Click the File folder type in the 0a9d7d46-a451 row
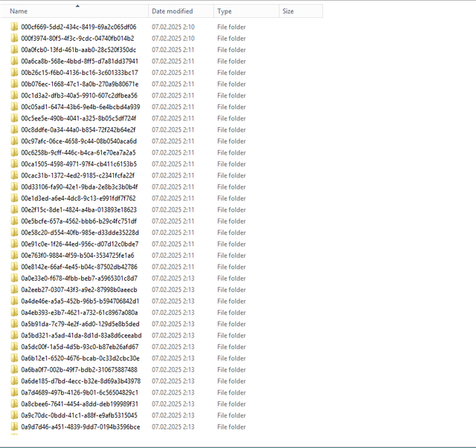 point(231,426)
